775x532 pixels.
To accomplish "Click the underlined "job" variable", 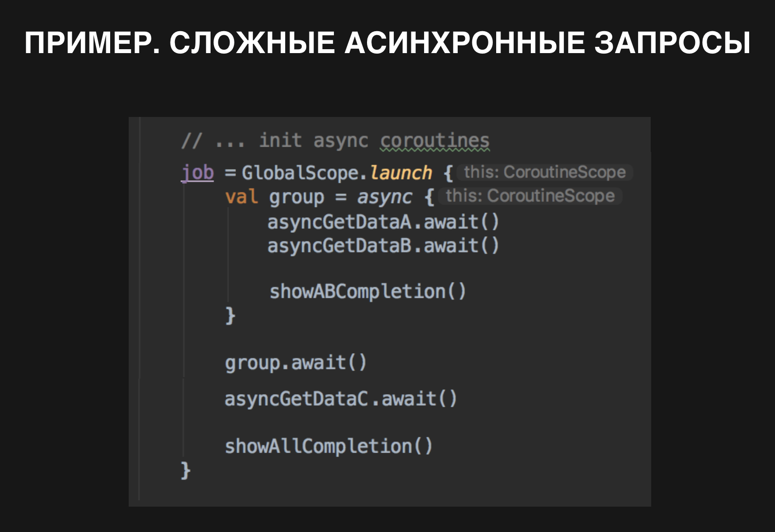I will click(x=197, y=172).
